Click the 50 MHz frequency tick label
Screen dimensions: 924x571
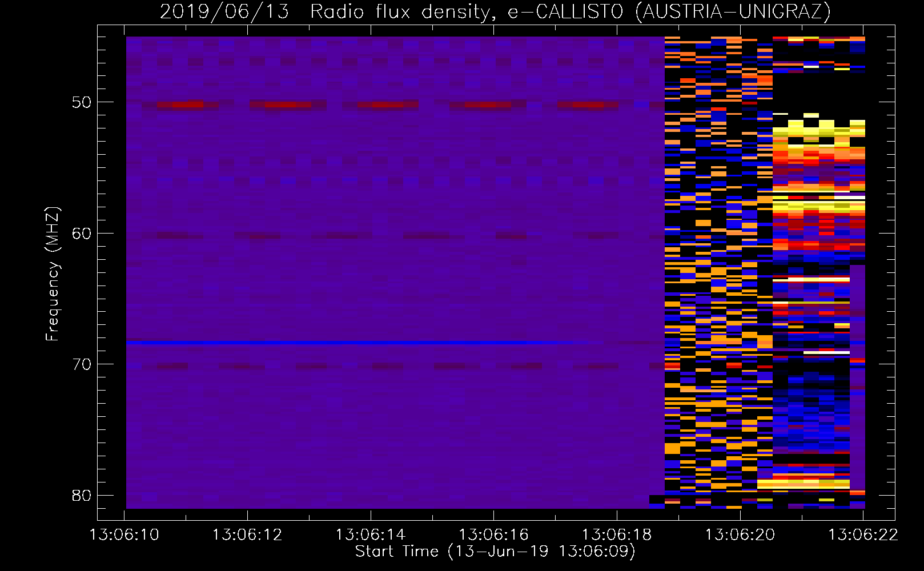pos(82,103)
